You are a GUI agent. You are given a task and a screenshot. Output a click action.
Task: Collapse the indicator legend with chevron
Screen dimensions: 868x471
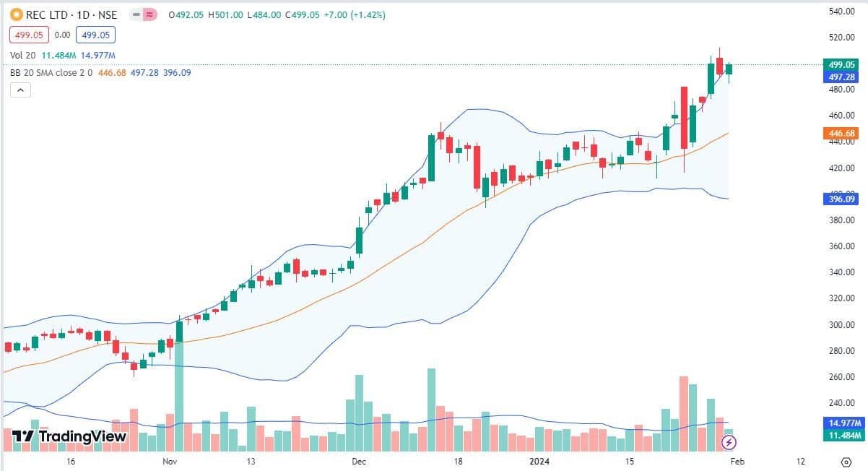[x=20, y=90]
